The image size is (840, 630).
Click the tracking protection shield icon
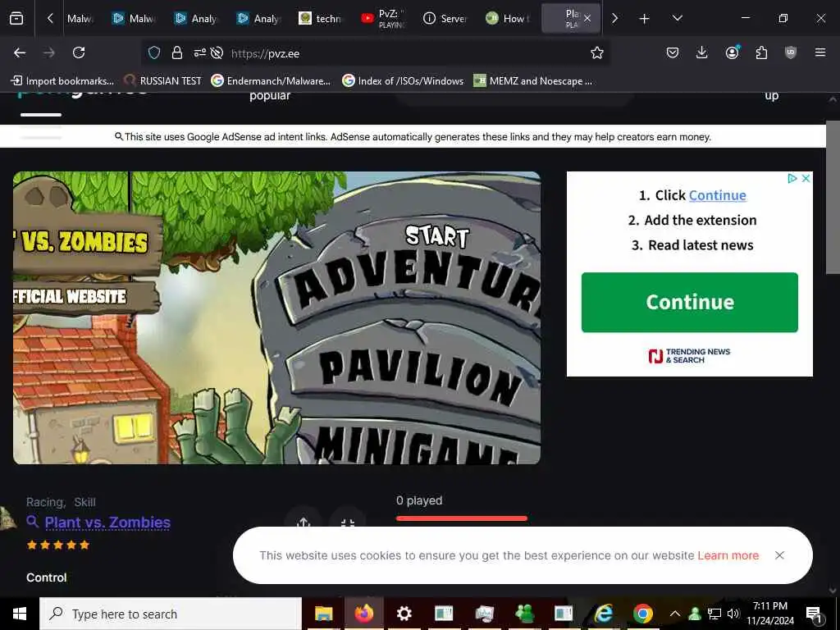point(154,52)
